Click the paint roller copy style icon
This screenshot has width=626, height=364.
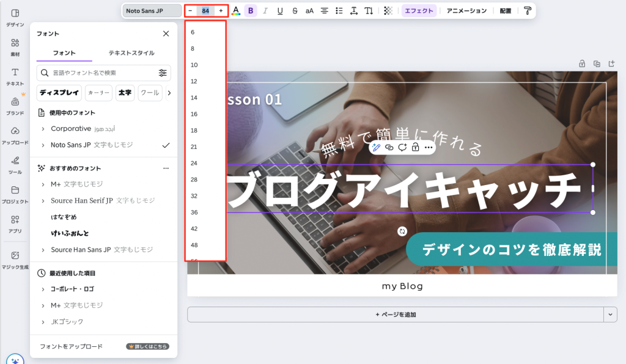click(527, 11)
